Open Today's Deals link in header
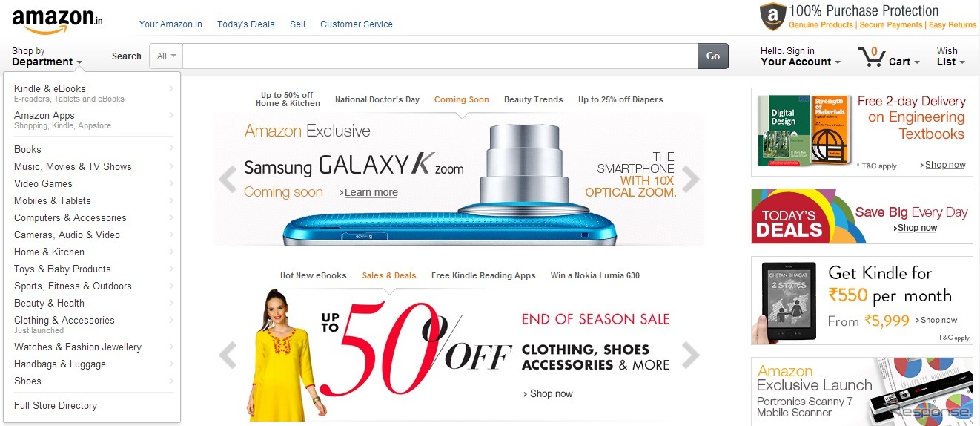 click(x=245, y=24)
